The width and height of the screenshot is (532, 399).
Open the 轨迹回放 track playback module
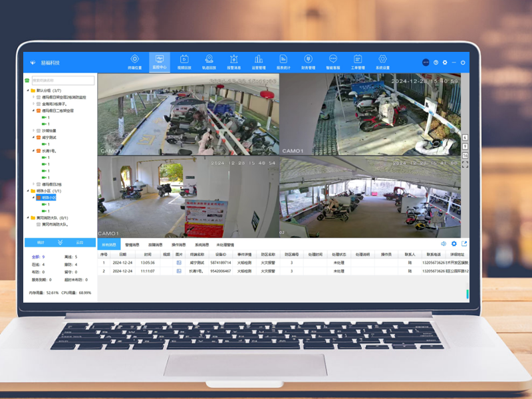coord(209,62)
